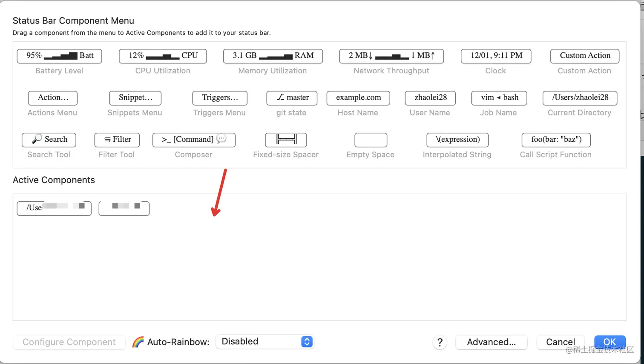The width and height of the screenshot is (644, 364).
Task: Select the Triggers Menu component
Action: click(x=220, y=98)
